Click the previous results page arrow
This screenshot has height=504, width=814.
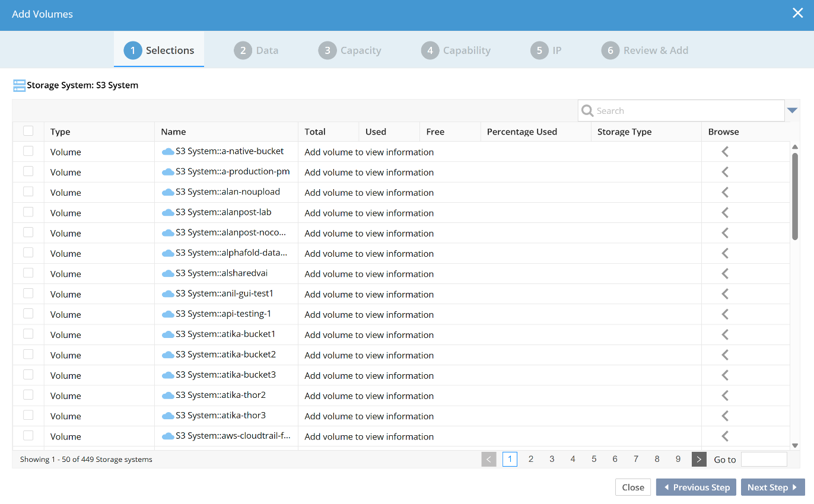pyautogui.click(x=489, y=459)
